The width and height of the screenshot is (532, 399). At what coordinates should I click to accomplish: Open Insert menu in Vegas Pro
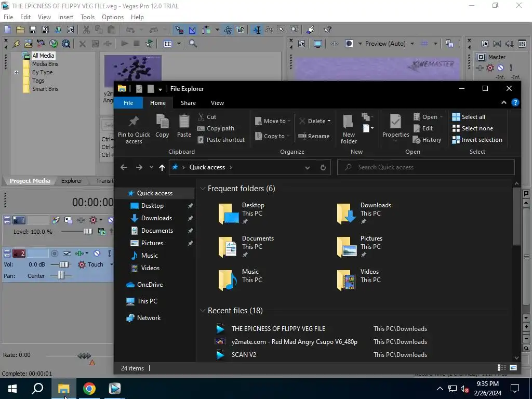coord(65,17)
